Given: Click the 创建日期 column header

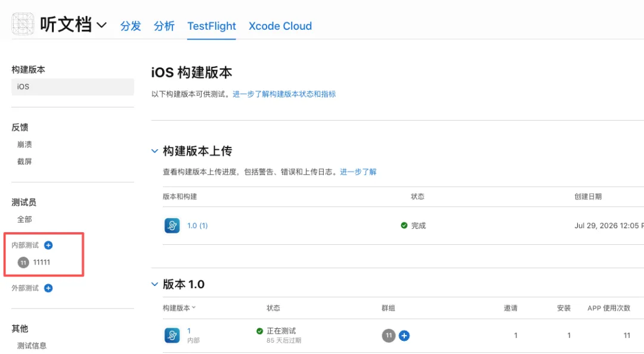Looking at the screenshot, I should pyautogui.click(x=588, y=196).
